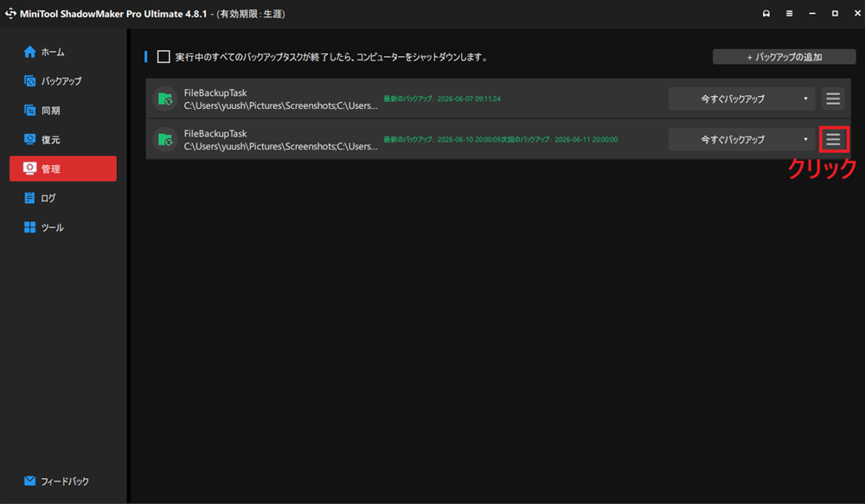Select the 管理 (Manage) sidebar item
This screenshot has height=504, width=865.
pos(63,169)
